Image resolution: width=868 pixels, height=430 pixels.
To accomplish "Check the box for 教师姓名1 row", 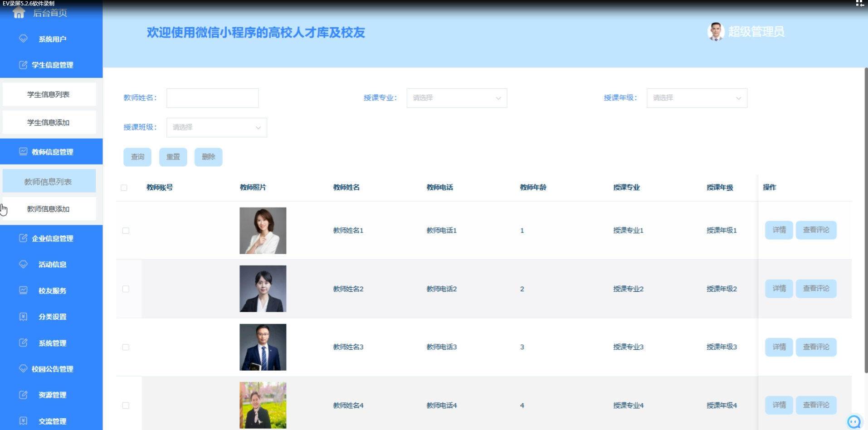I will pyautogui.click(x=126, y=231).
